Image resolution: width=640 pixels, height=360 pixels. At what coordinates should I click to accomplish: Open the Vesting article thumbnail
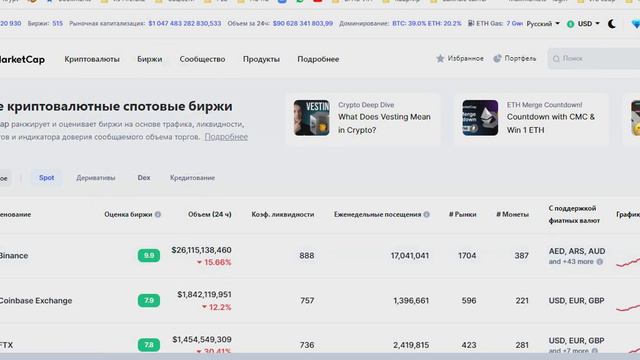pos(311,118)
